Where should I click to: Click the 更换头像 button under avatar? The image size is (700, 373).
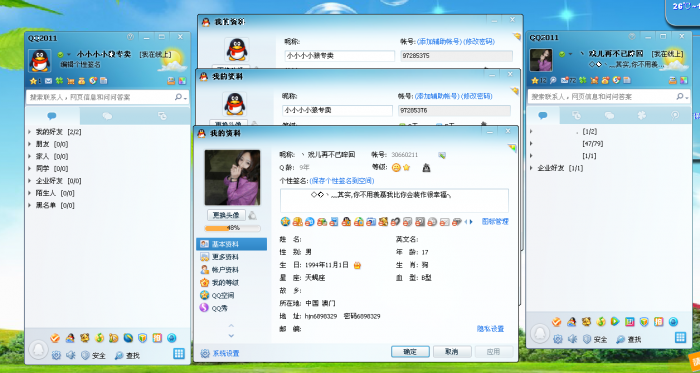[226, 215]
